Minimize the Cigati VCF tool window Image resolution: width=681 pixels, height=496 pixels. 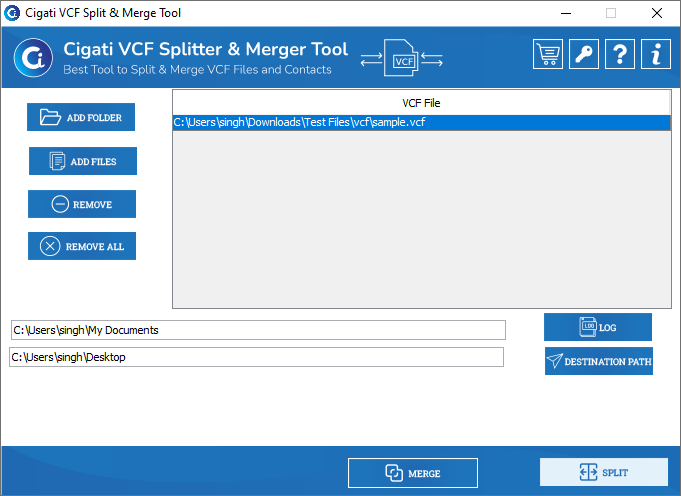click(565, 13)
